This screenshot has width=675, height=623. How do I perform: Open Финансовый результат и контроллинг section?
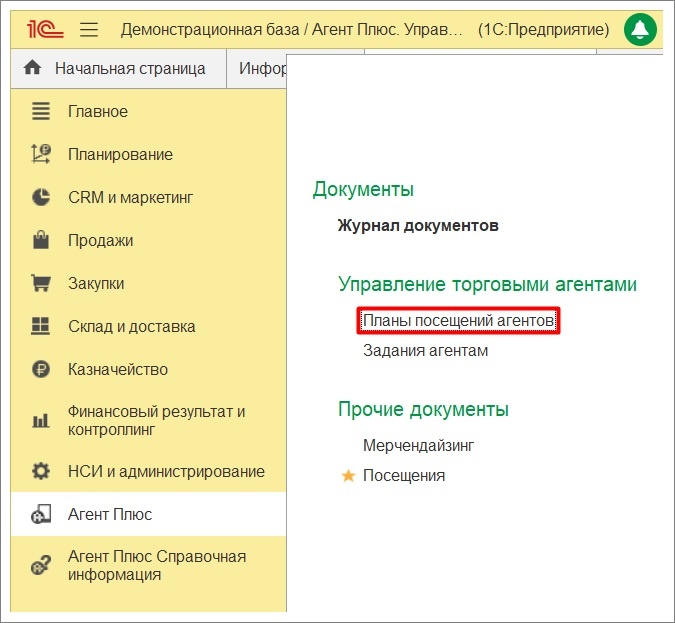pyautogui.click(x=148, y=420)
